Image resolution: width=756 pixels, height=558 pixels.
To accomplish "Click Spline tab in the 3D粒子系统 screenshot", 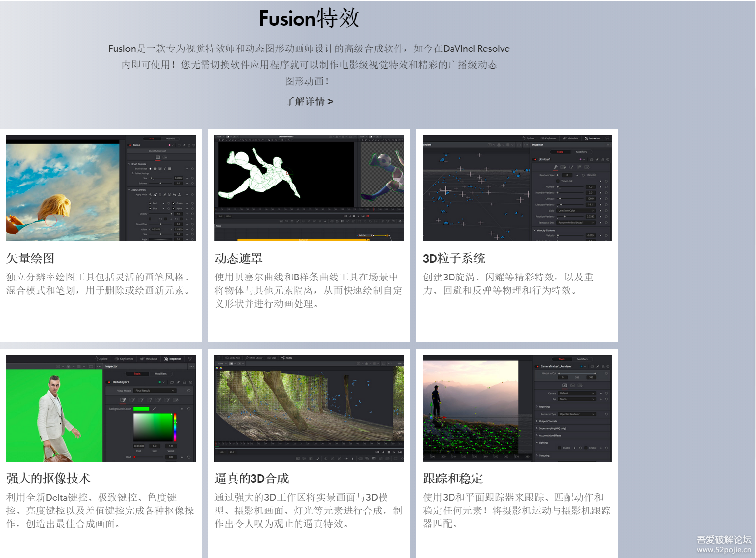I will [528, 139].
